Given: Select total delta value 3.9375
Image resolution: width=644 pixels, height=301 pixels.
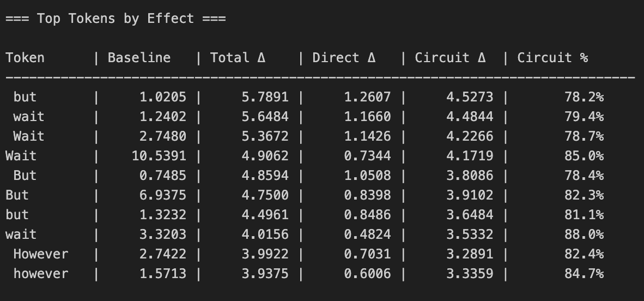Looking at the screenshot, I should click(x=265, y=274).
